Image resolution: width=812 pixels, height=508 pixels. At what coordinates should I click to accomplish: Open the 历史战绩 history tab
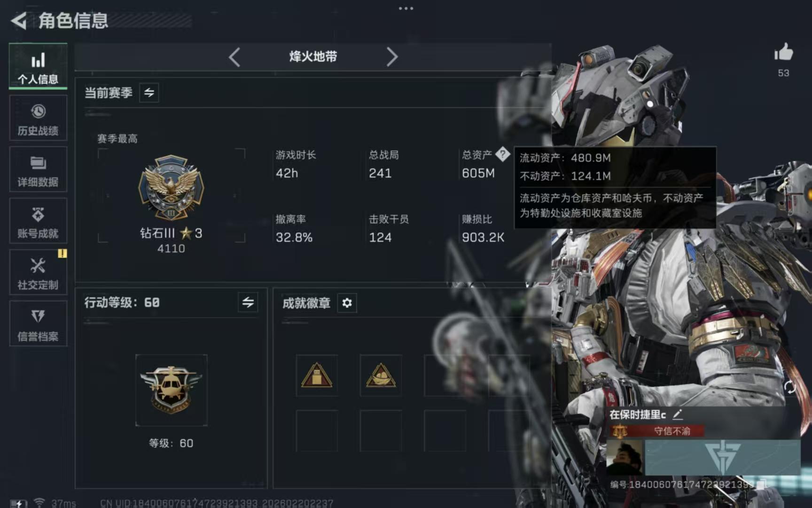38,119
